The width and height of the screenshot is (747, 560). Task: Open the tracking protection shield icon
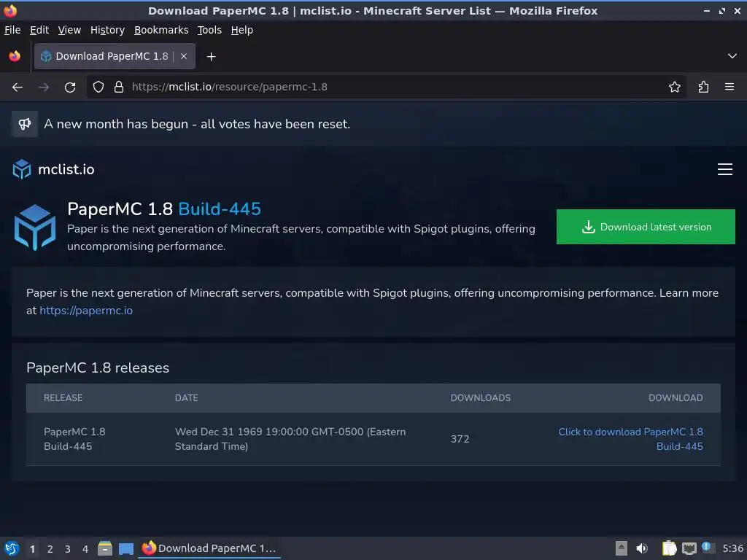pyautogui.click(x=98, y=87)
